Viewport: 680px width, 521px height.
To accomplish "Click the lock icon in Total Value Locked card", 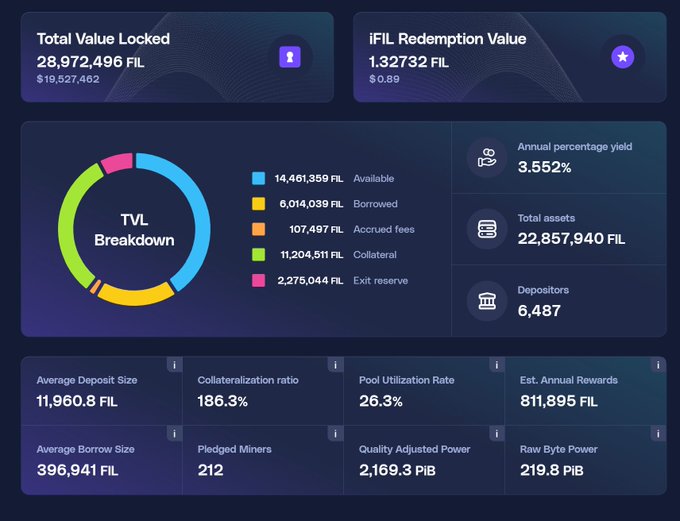I will (290, 57).
